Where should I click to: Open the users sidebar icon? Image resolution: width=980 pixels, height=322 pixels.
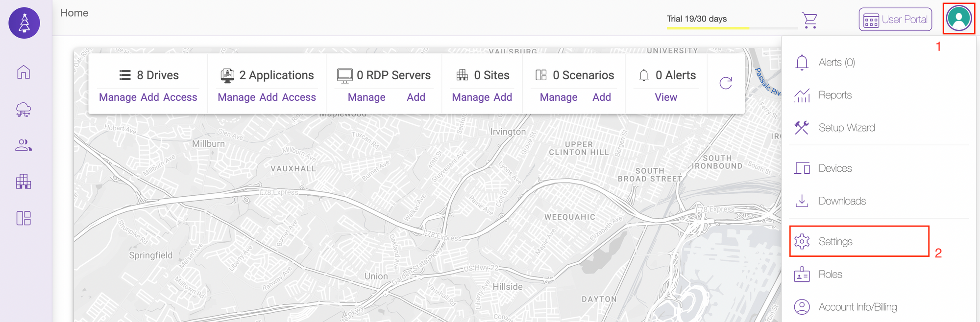tap(24, 145)
